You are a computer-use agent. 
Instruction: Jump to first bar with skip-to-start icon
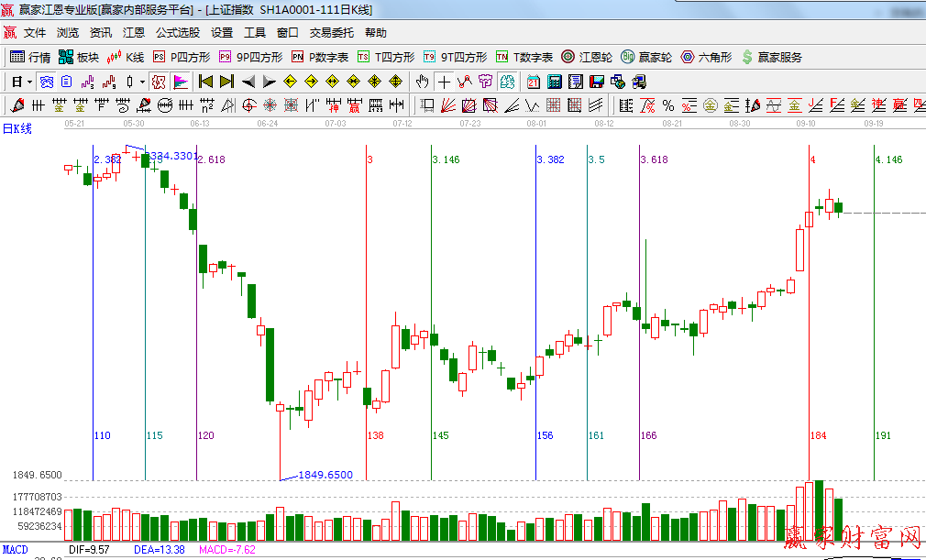click(x=205, y=82)
